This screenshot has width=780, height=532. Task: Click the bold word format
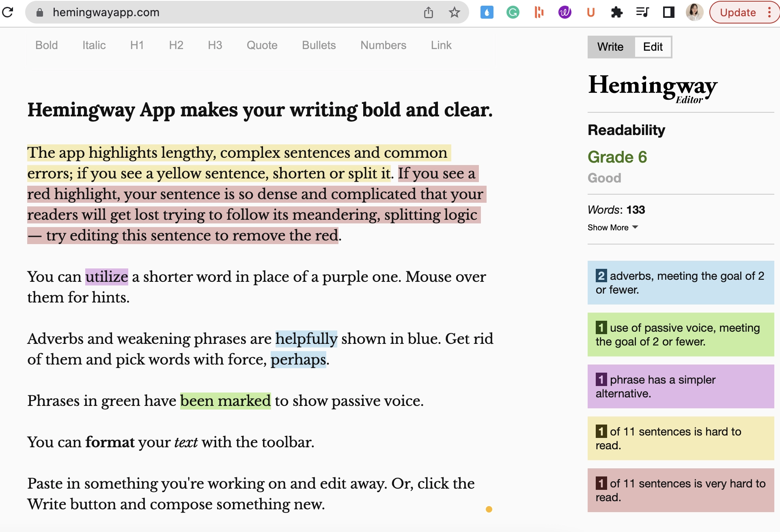click(110, 442)
